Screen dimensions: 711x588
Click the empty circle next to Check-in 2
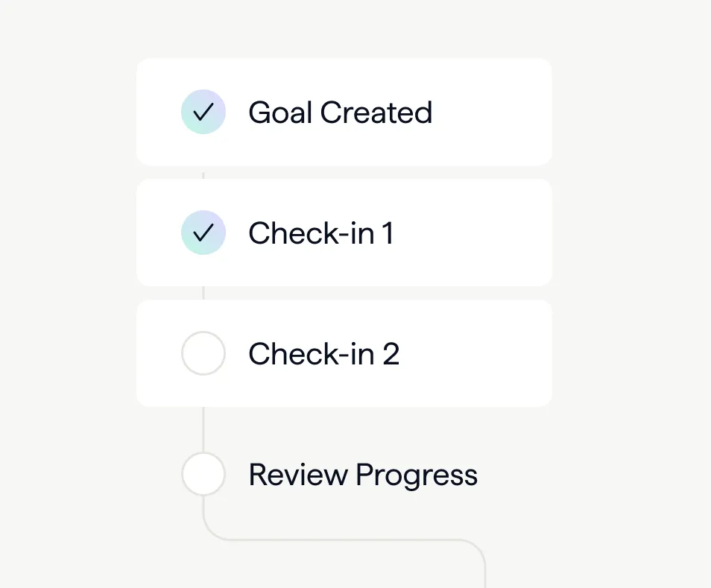[x=203, y=353]
